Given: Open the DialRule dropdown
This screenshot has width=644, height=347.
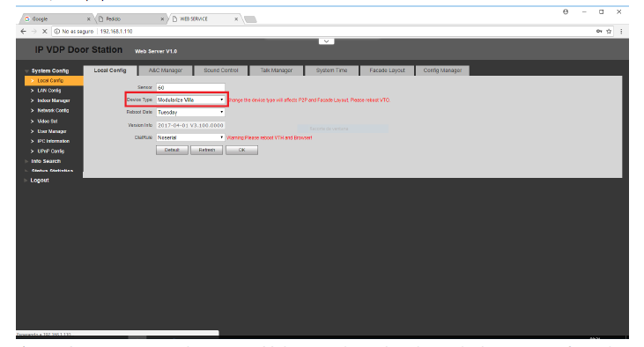Looking at the screenshot, I should [x=190, y=137].
